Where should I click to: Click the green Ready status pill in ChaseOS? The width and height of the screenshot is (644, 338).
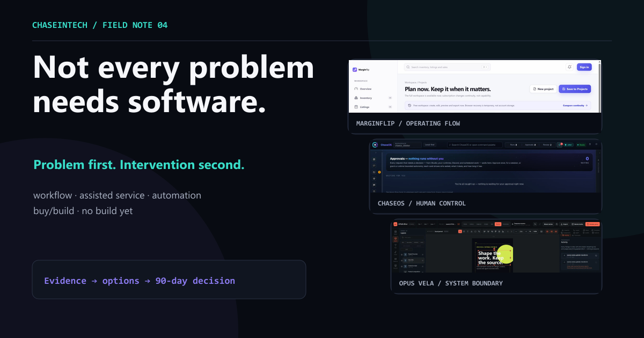click(581, 145)
